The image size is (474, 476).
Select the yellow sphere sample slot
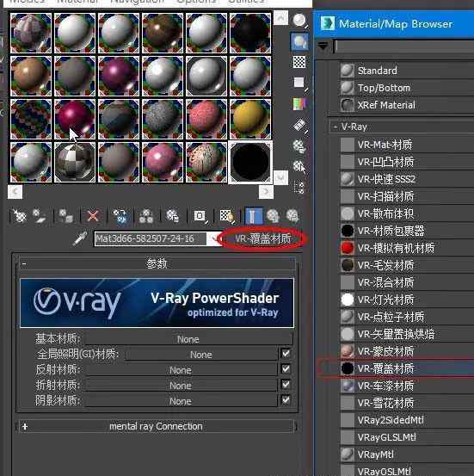pyautogui.click(x=250, y=119)
